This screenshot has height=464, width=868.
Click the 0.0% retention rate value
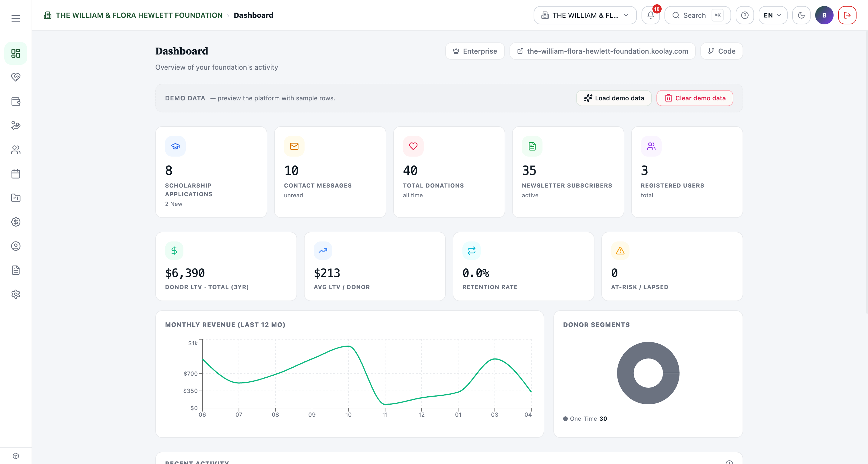476,273
